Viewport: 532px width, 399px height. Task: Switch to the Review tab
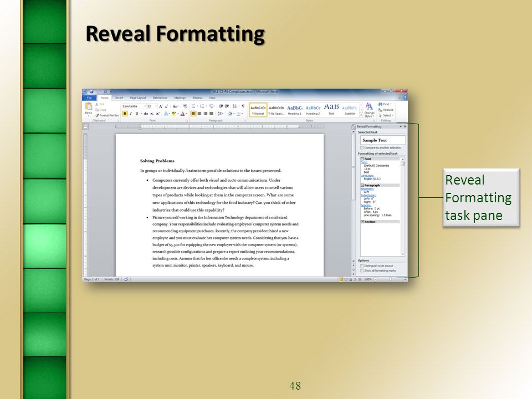197,98
